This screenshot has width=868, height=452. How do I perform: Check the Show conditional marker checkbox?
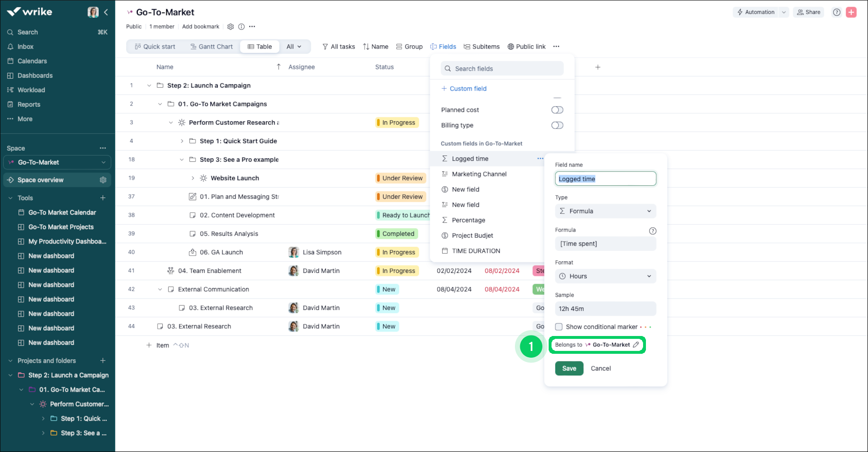[x=559, y=327]
